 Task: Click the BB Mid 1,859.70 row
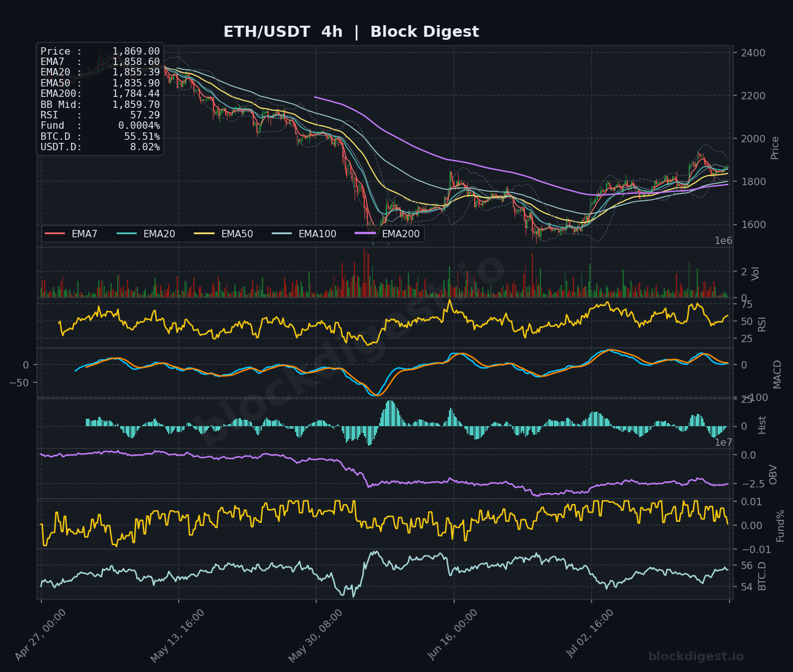(x=100, y=105)
